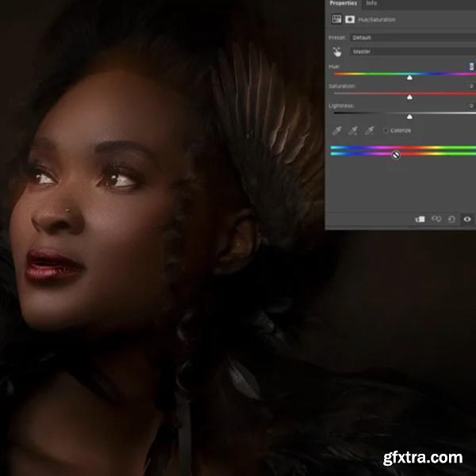This screenshot has width=476, height=476.
Task: Enable the Colorize checkbox
Action: 386,130
